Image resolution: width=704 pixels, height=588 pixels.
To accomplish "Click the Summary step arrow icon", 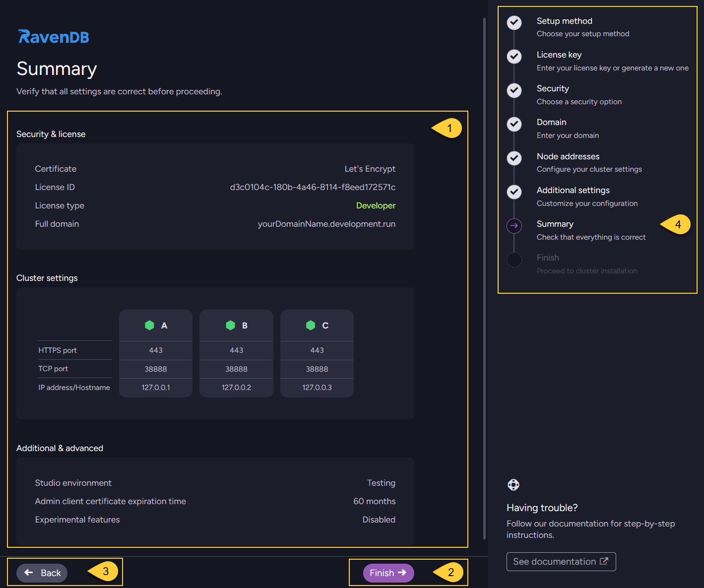I will coord(514,226).
